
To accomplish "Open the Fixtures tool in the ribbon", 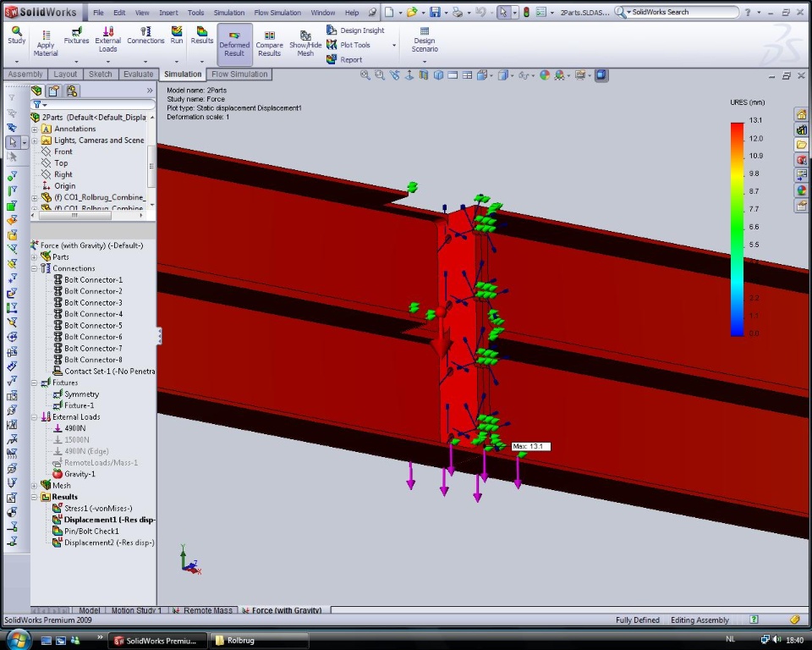I will pyautogui.click(x=76, y=35).
